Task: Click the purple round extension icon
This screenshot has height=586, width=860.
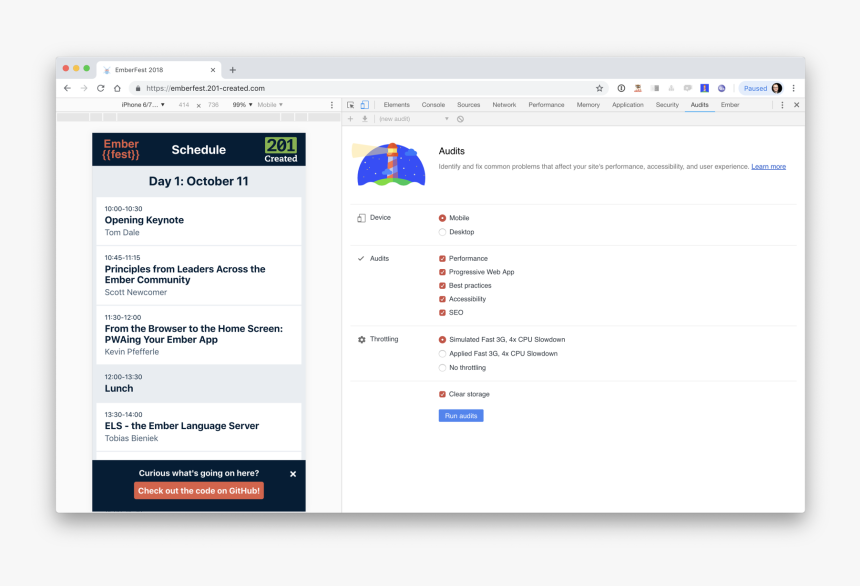Action: (722, 88)
